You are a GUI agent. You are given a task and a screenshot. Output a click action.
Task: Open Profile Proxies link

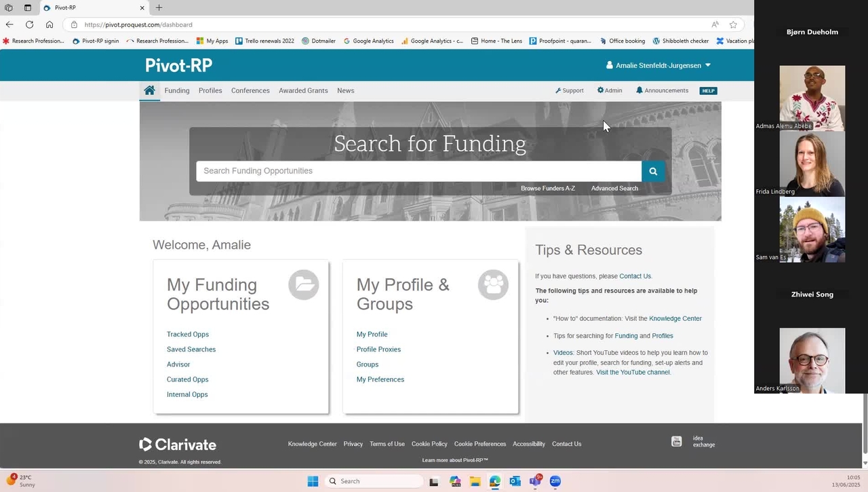(x=378, y=349)
